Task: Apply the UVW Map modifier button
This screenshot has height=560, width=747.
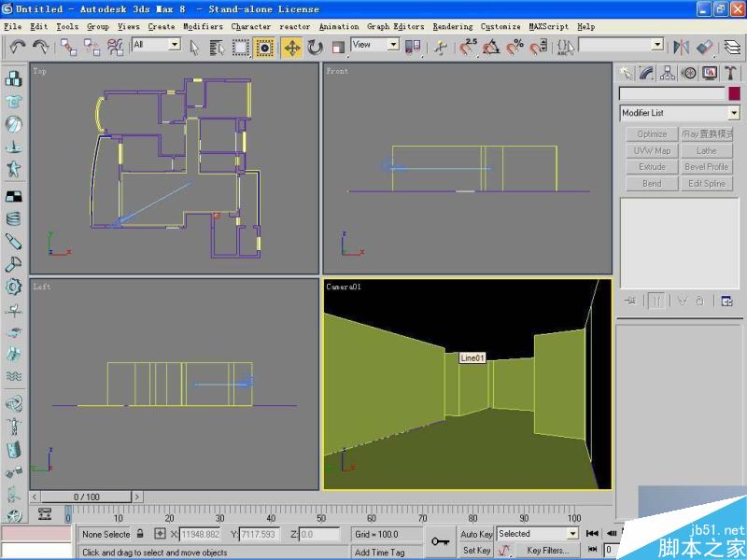Action: click(651, 150)
